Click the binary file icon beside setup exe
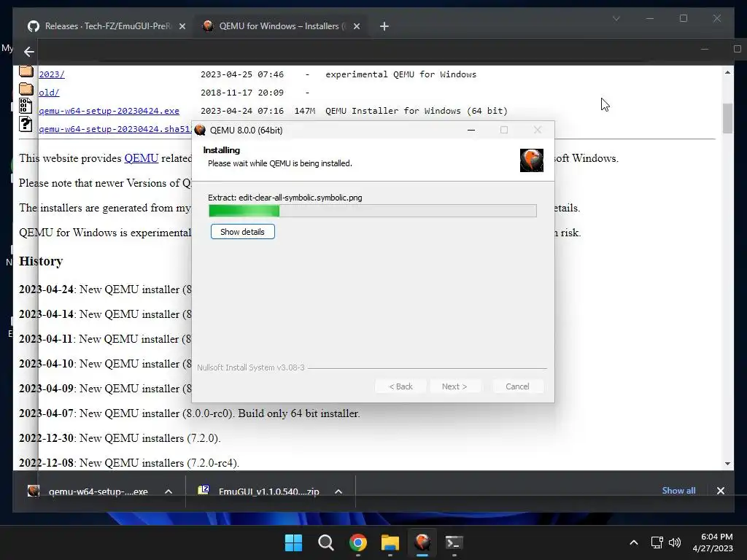Viewport: 747px width, 560px height. [26, 106]
